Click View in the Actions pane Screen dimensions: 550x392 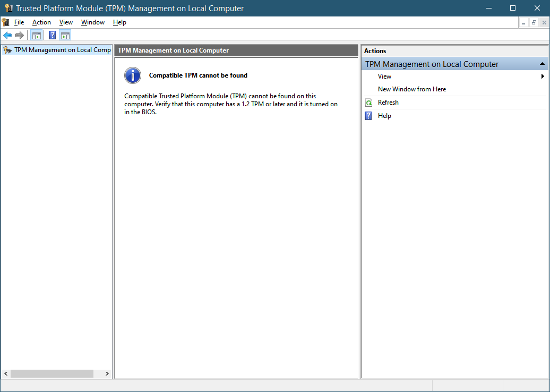[x=384, y=76]
